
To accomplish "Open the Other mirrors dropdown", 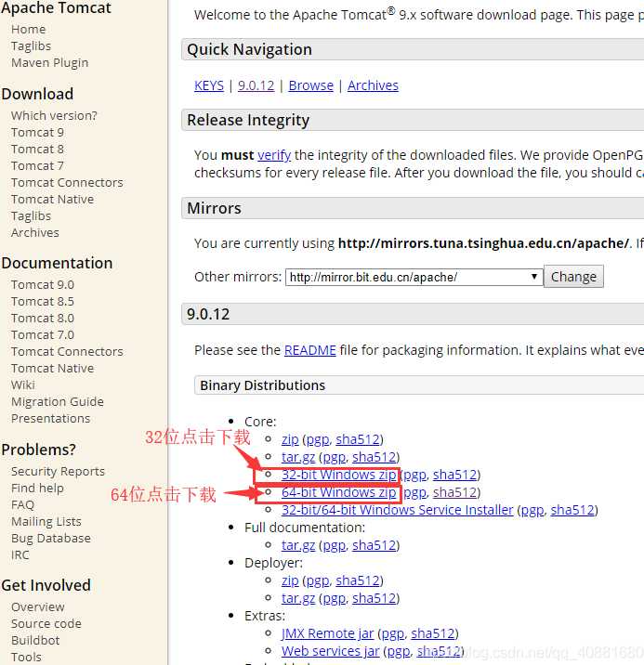I will tap(414, 277).
